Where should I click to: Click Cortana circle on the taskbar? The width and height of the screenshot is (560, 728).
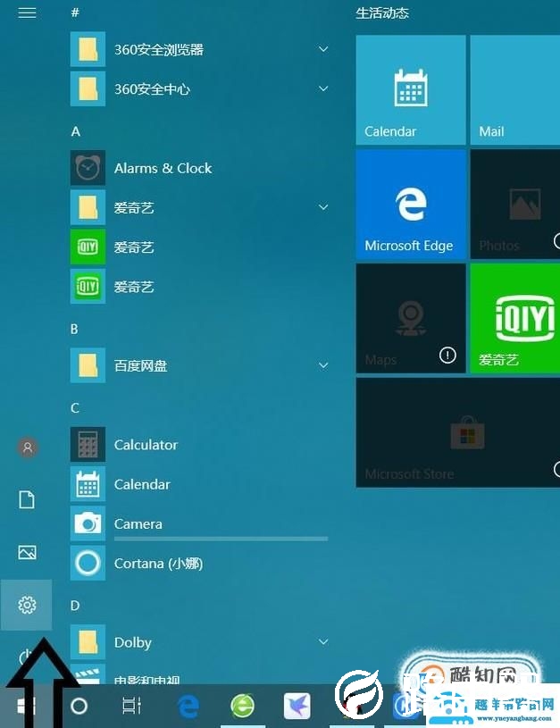pos(79,706)
